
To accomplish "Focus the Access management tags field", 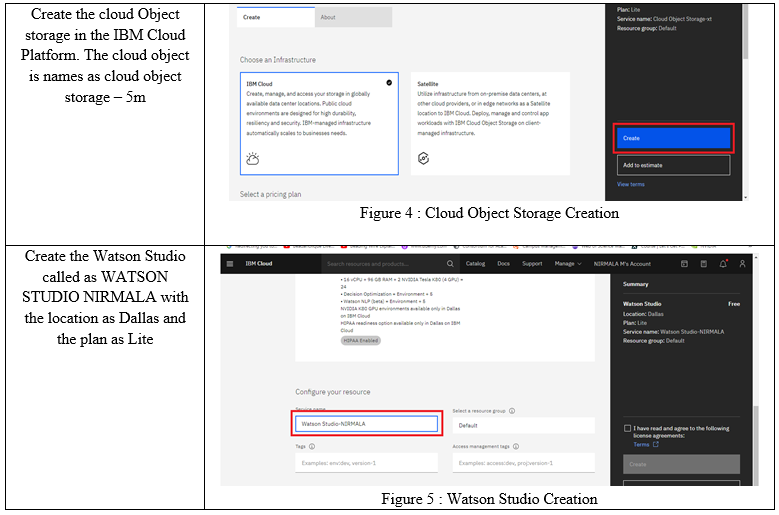I will click(524, 463).
